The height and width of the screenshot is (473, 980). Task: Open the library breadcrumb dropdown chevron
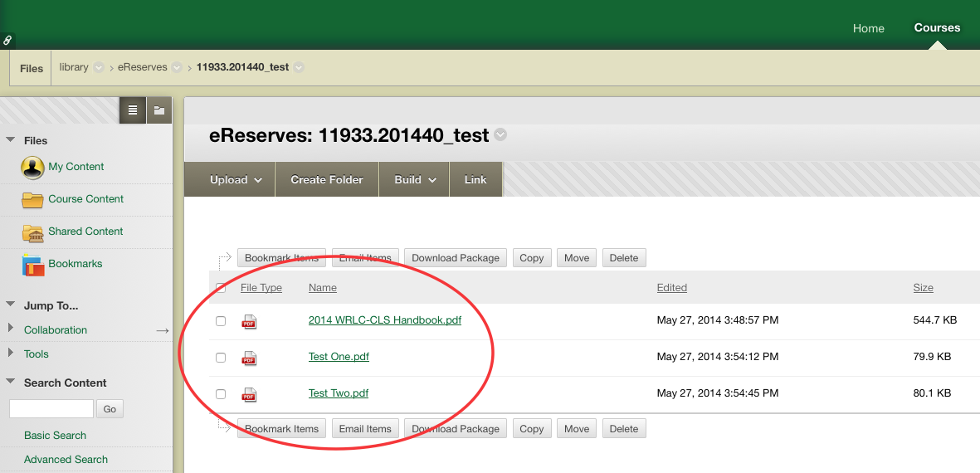pos(99,67)
